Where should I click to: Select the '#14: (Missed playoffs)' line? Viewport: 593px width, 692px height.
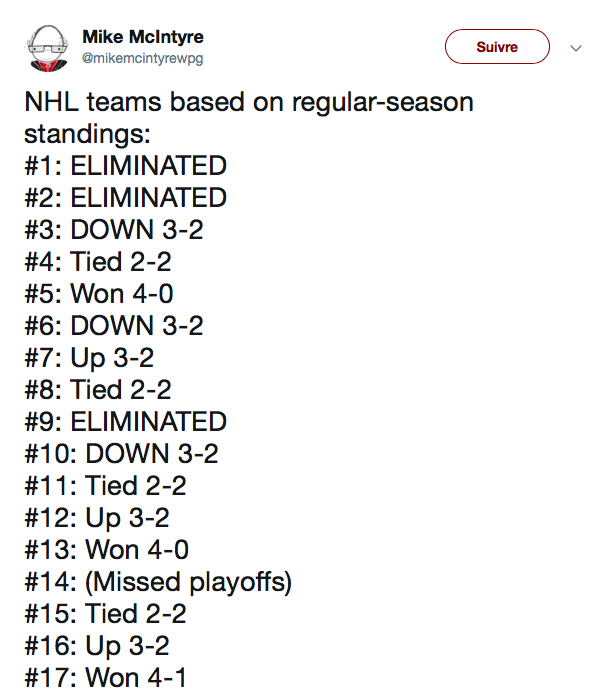click(158, 582)
